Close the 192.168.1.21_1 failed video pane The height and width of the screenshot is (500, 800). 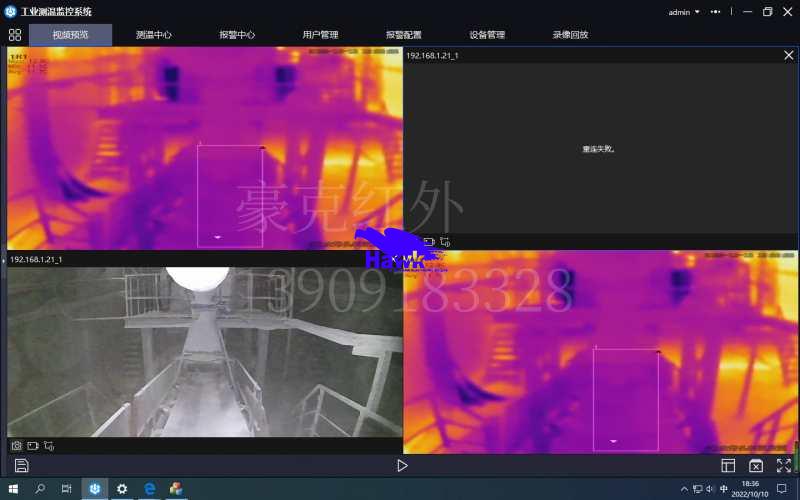pyautogui.click(x=788, y=56)
